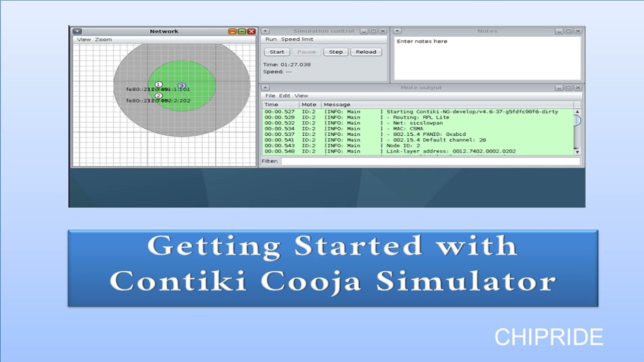The height and width of the screenshot is (362, 644).
Task: Open the Simulation control window dropdown arrow
Action: 266,31
